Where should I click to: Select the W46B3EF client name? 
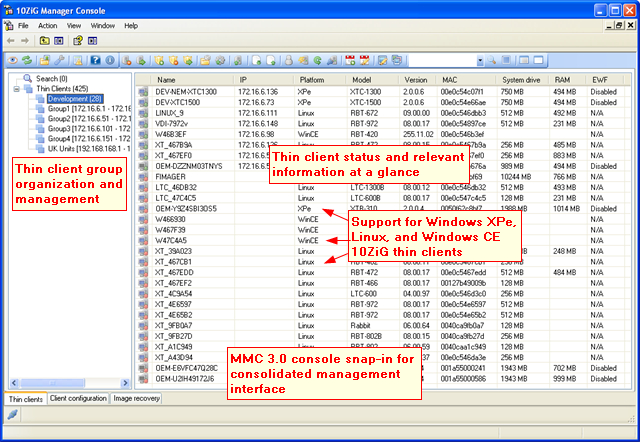pyautogui.click(x=171, y=134)
